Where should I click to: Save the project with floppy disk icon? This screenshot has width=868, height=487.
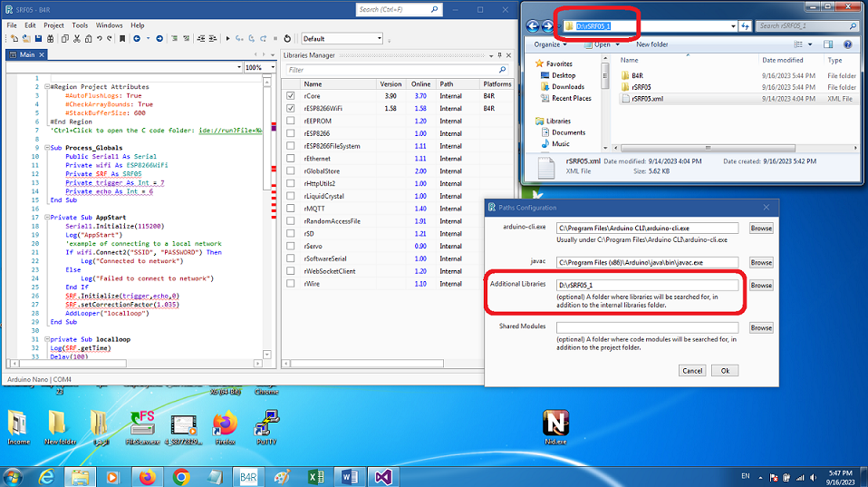pyautogui.click(x=38, y=39)
